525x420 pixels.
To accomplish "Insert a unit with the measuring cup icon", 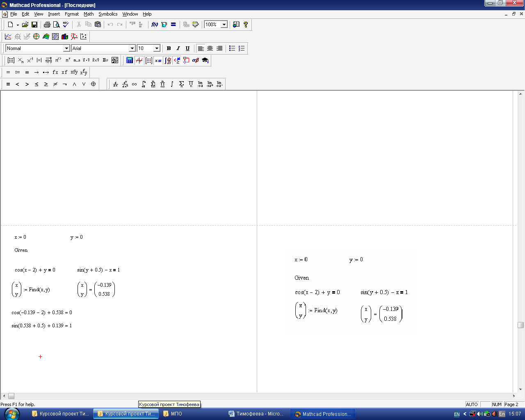I will [164, 25].
